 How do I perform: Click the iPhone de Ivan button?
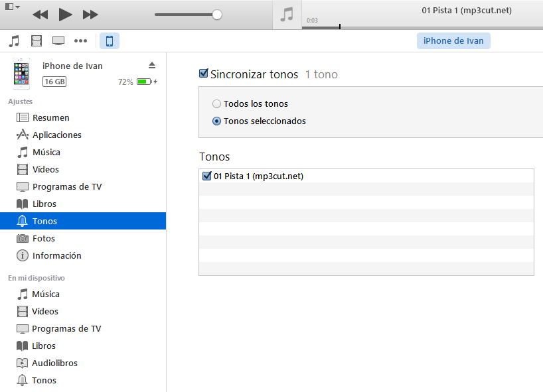[x=453, y=41]
